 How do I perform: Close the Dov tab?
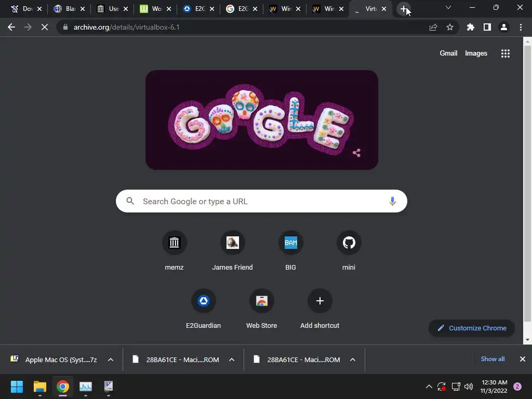pos(39,9)
